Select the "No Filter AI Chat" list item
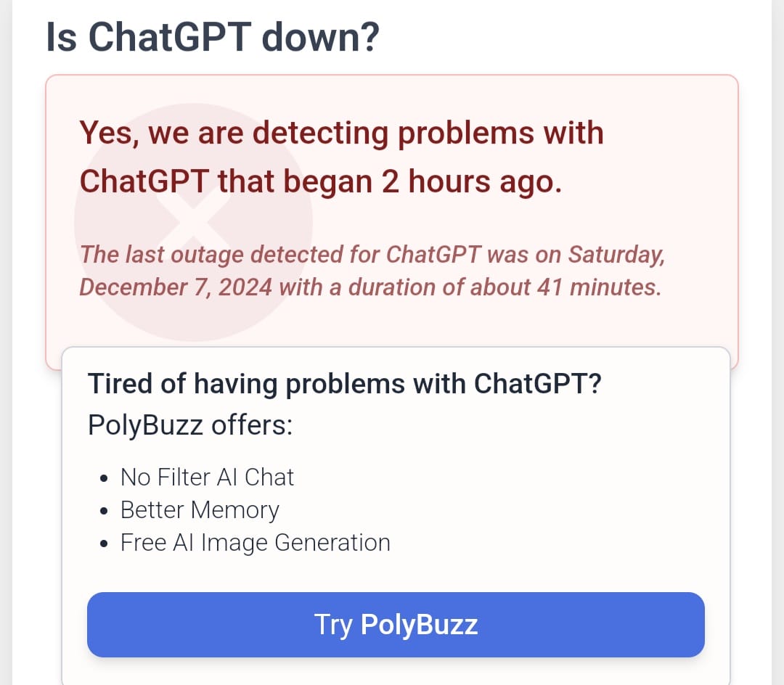The height and width of the screenshot is (685, 784). point(207,477)
